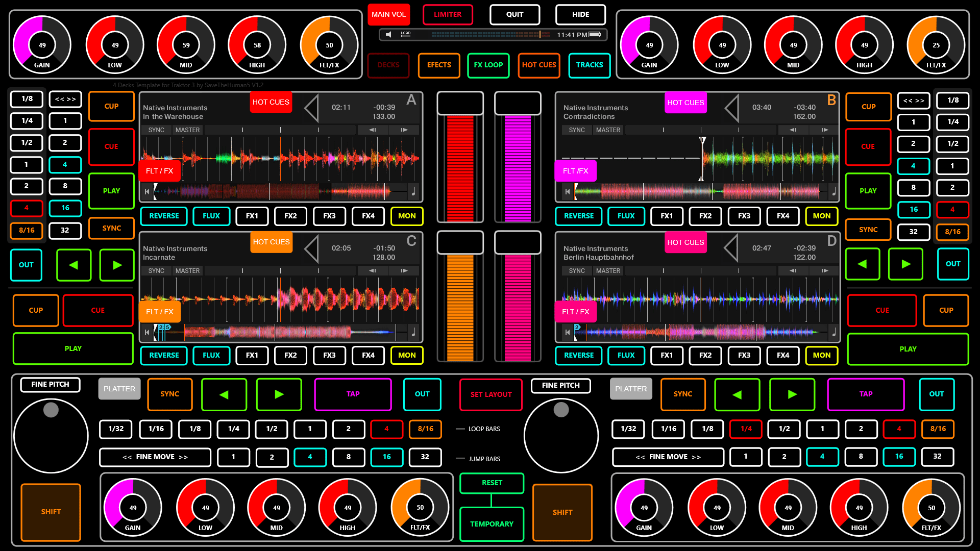Viewport: 980px width, 551px height.
Task: Click Deck A tempo bend right arrow
Action: [x=404, y=130]
